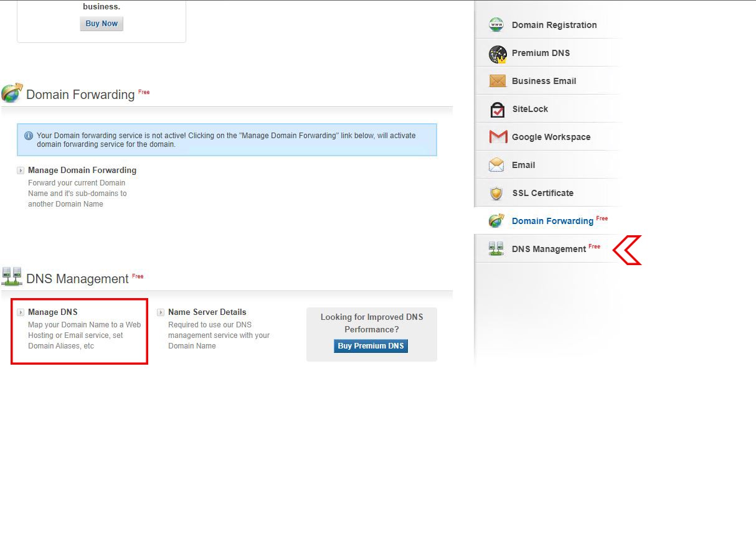Click the Buy Now button
756x552 pixels.
tap(101, 23)
